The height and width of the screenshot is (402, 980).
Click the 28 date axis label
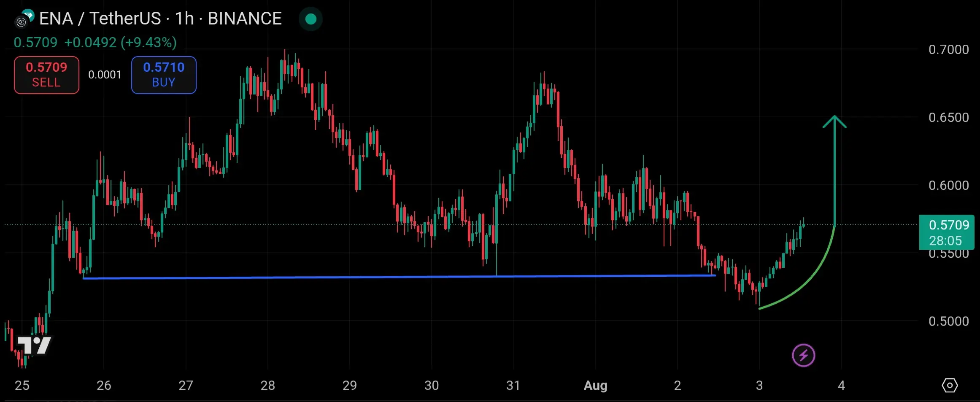pyautogui.click(x=267, y=386)
